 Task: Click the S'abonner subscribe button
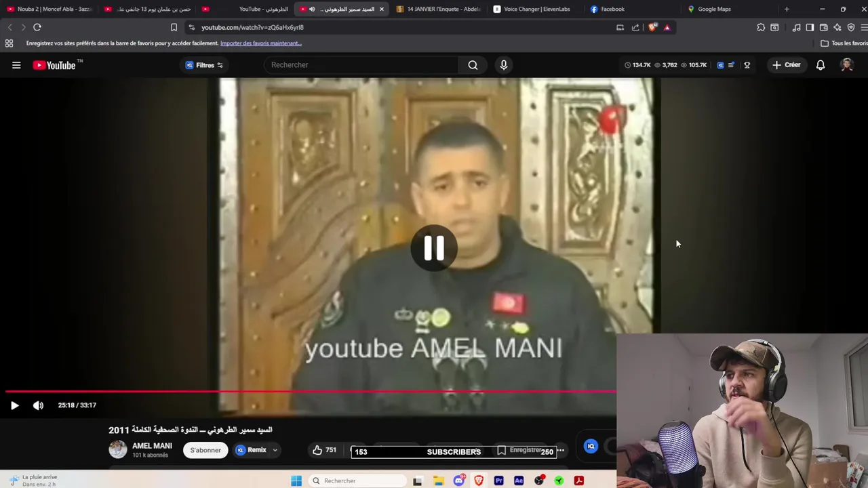coord(205,450)
